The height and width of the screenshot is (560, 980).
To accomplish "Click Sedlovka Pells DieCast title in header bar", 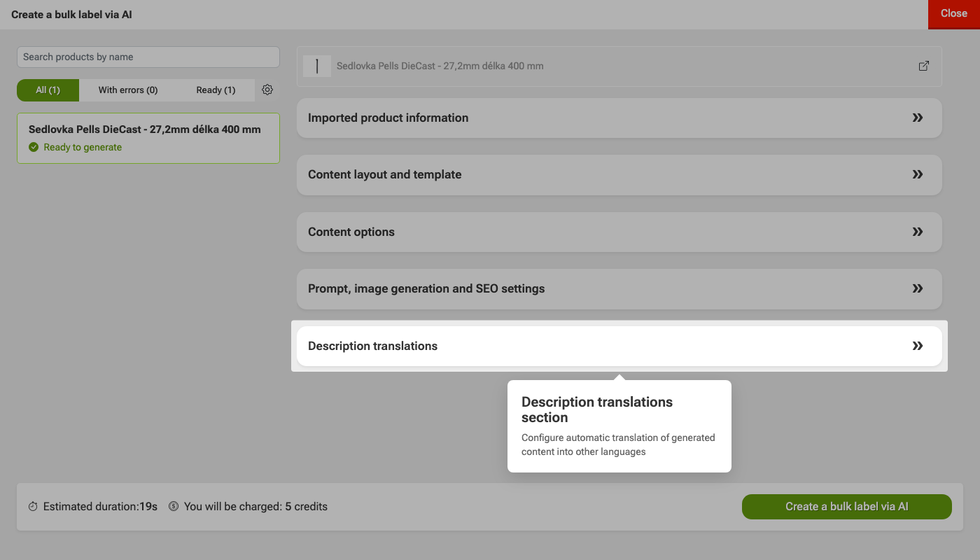I will (x=440, y=66).
